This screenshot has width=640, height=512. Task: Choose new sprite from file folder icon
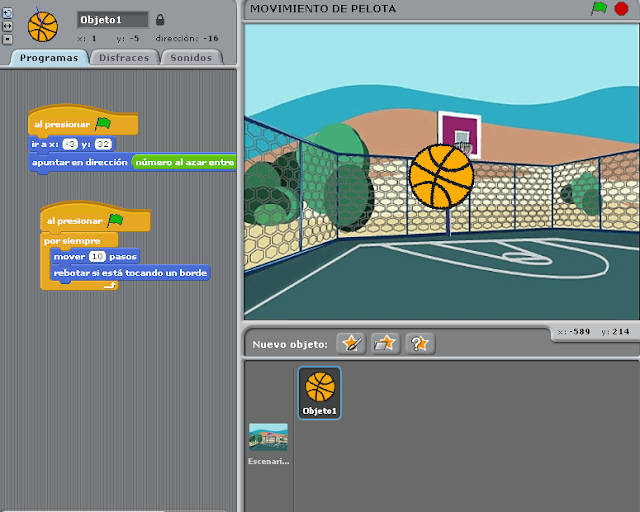(385, 343)
